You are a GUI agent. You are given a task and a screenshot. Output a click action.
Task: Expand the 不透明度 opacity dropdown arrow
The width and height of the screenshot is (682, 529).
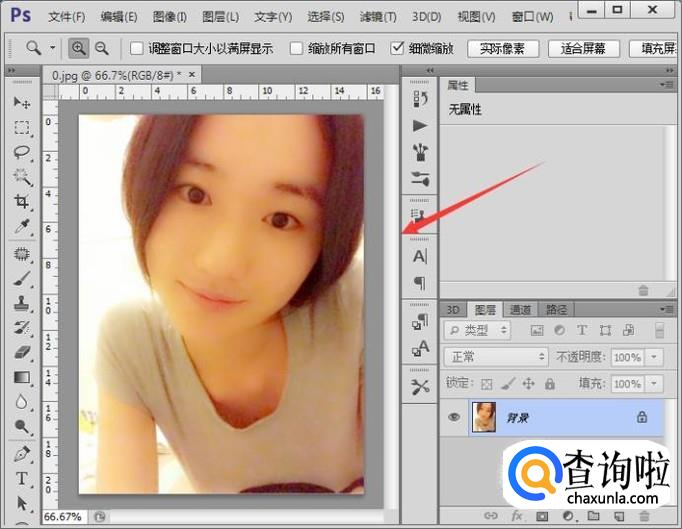click(654, 357)
